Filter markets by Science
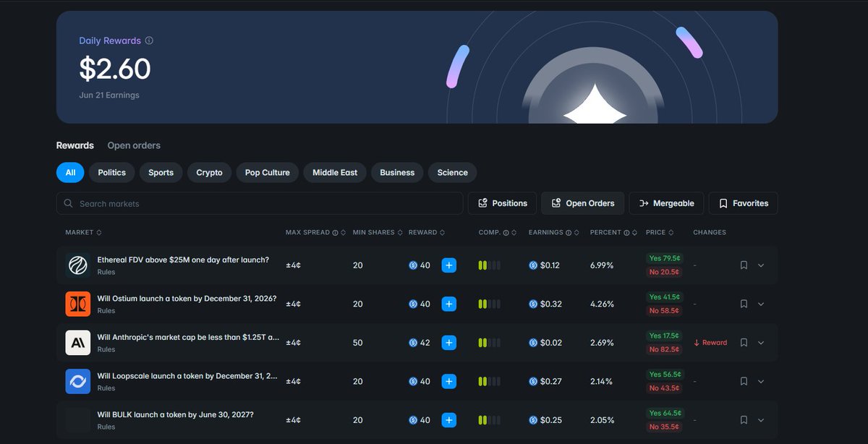 click(453, 173)
